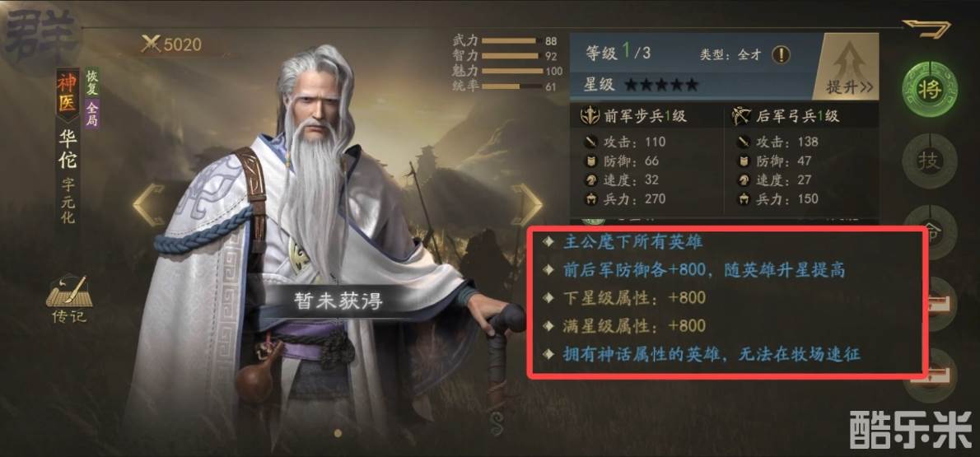
Task: Tap the exclamation info icon beside 全才
Action: 781,54
